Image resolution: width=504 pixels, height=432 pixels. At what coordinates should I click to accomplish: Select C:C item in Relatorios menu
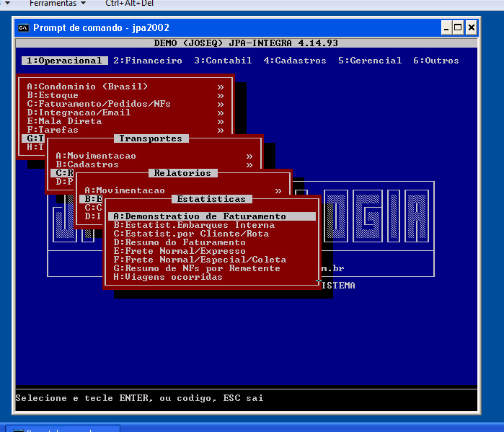(x=93, y=208)
